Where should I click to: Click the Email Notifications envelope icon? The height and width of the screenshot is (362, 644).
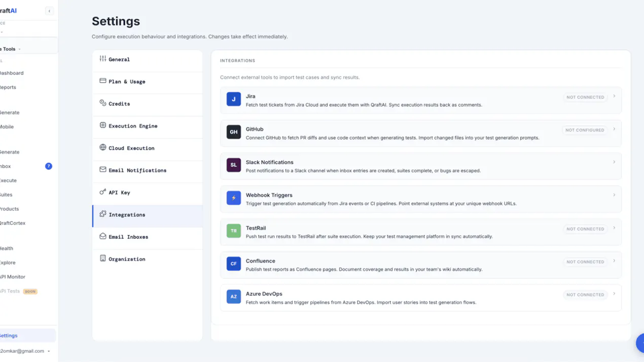click(x=103, y=170)
